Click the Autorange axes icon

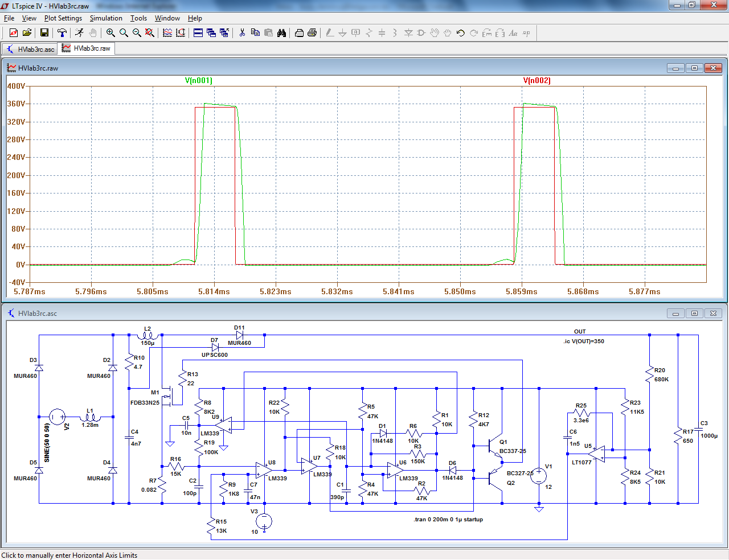click(181, 33)
